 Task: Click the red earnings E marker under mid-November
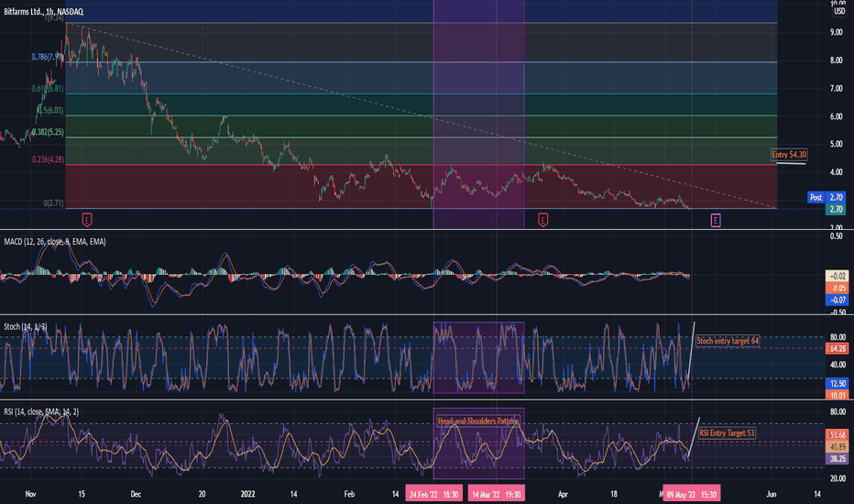click(87, 220)
